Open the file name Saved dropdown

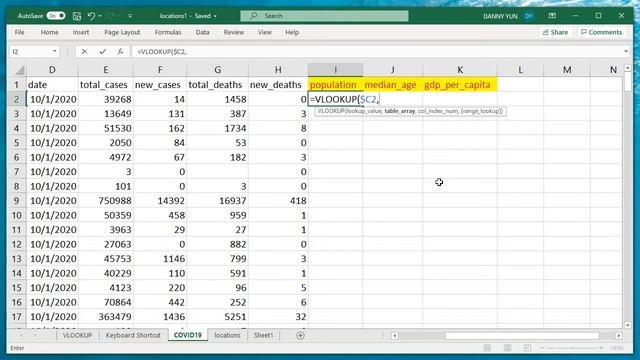pos(215,16)
